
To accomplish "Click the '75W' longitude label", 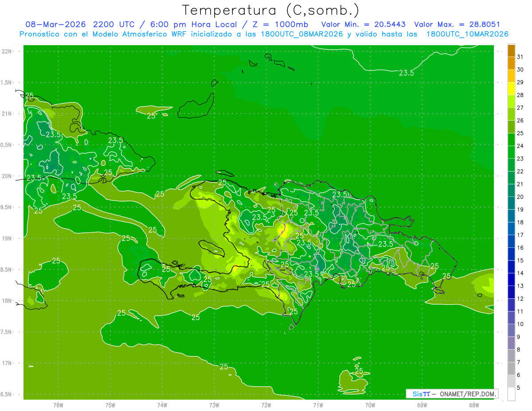I will tap(110, 405).
